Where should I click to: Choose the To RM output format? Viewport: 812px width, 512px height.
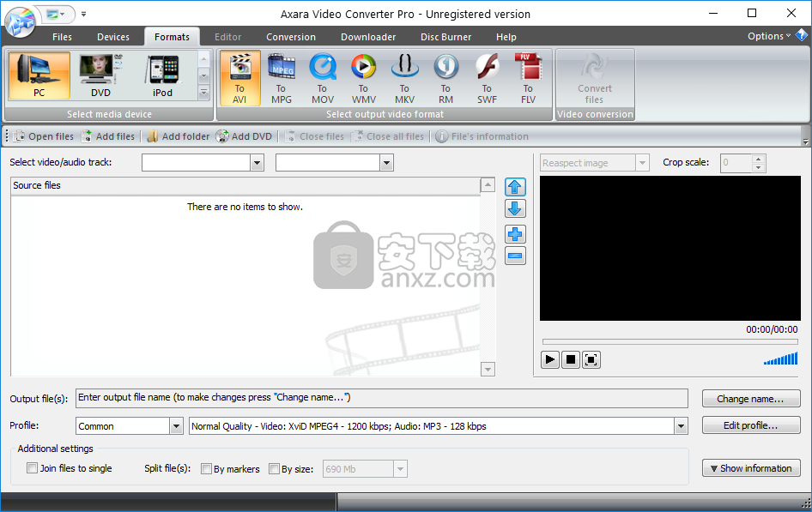445,79
